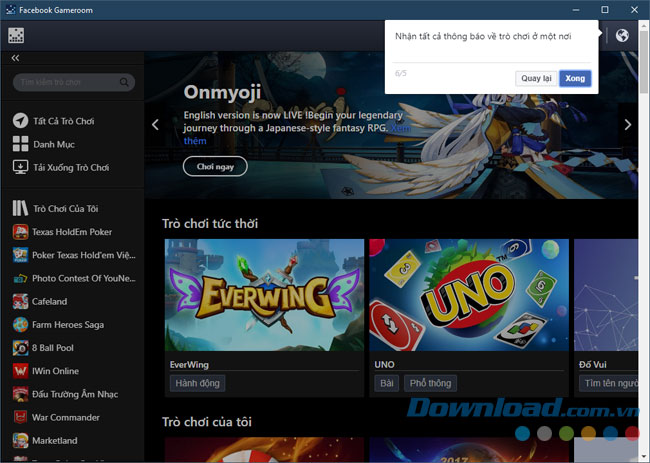650x463 pixels.
Task: Click the Photo Contest Of YouNe... icon
Action: (20, 278)
